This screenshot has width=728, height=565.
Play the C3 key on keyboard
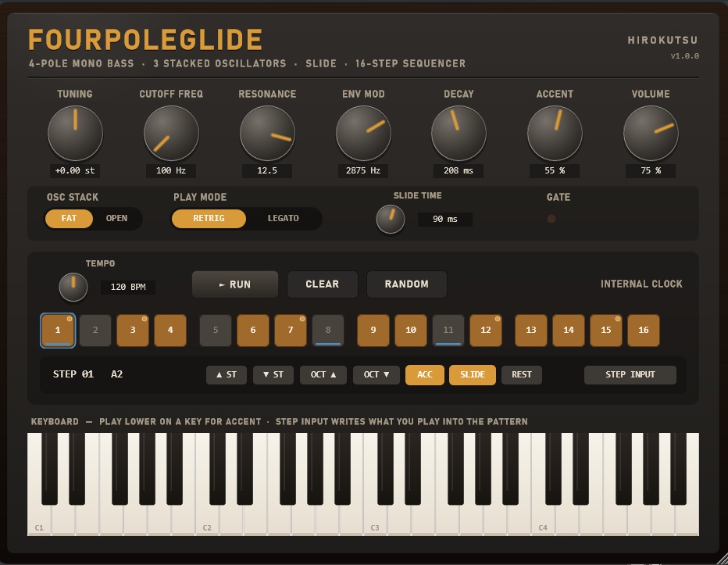(375, 520)
